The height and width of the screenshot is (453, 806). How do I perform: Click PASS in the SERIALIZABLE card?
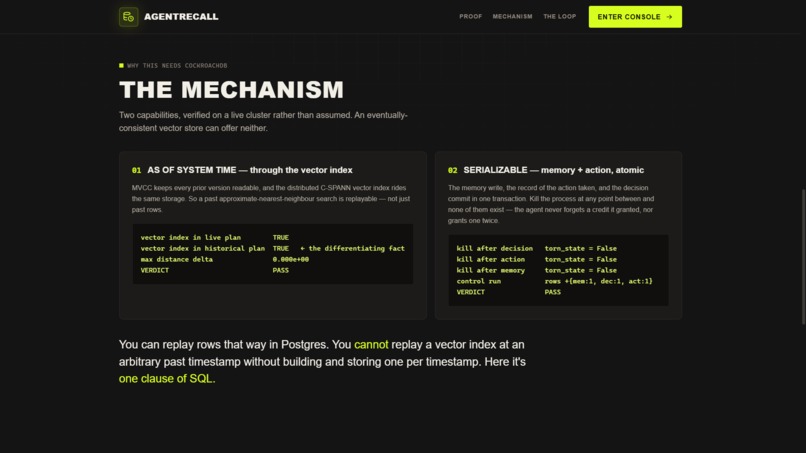click(x=553, y=292)
